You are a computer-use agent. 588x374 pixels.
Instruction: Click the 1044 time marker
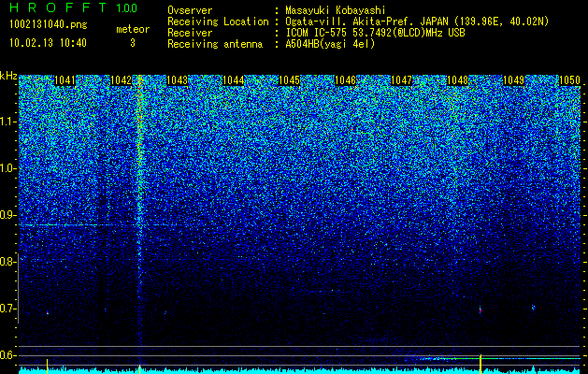tap(234, 80)
